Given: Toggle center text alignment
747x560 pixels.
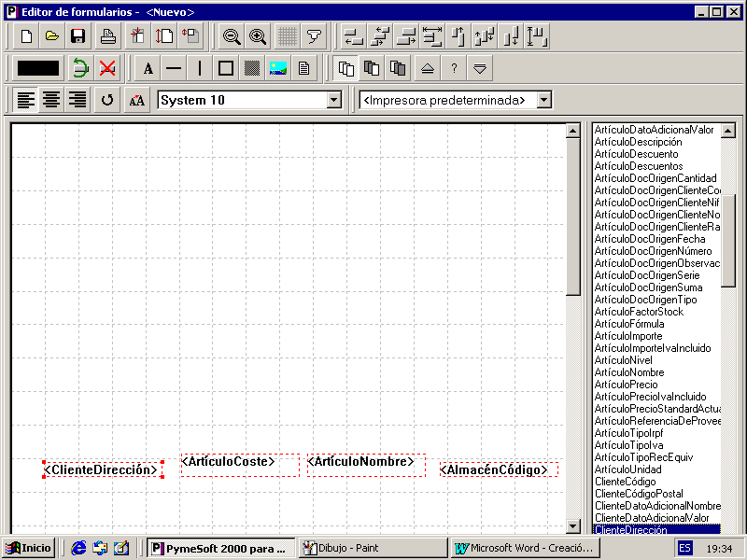Looking at the screenshot, I should [x=51, y=100].
